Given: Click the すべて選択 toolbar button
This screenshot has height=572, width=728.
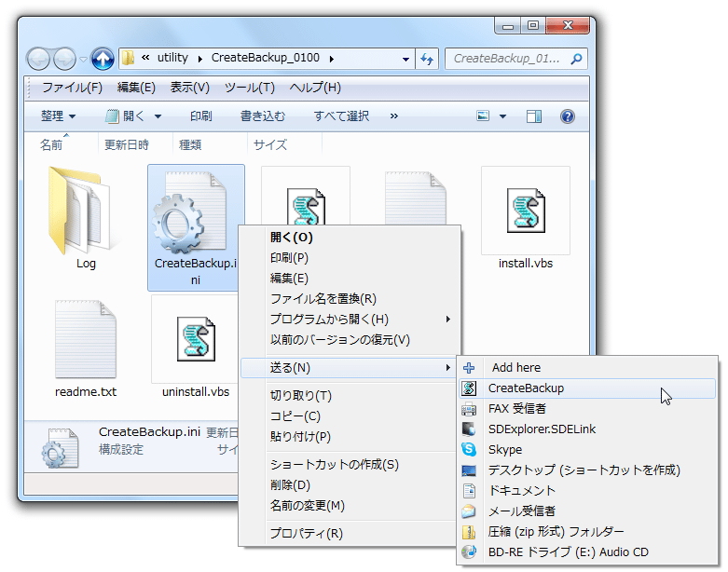Looking at the screenshot, I should [341, 116].
